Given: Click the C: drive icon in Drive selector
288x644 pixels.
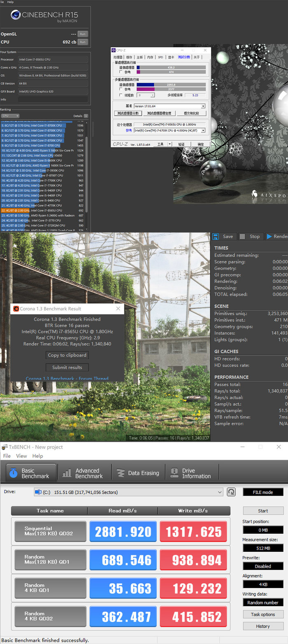Looking at the screenshot, I should point(38,492).
